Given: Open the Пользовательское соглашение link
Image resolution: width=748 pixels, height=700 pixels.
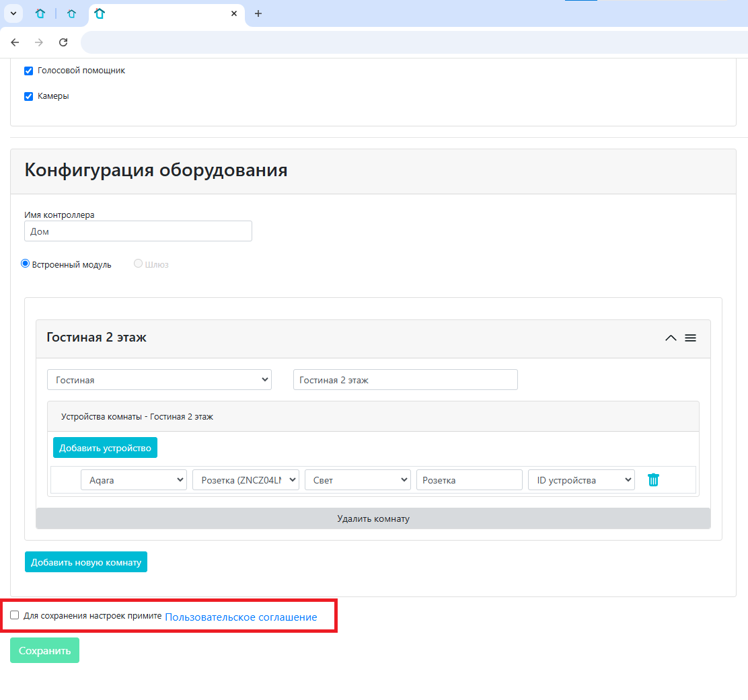Looking at the screenshot, I should (241, 617).
